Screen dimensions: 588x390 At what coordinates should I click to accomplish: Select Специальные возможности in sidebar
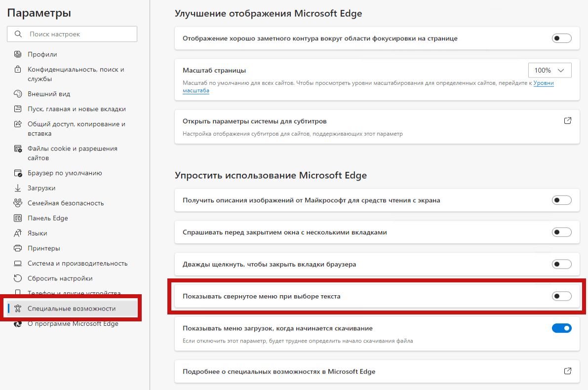71,308
